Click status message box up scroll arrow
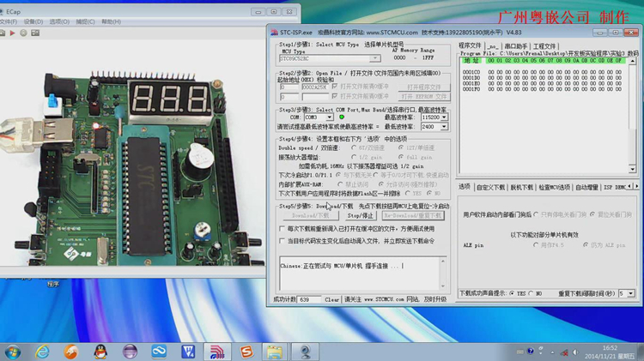This screenshot has height=361, width=644. click(443, 261)
